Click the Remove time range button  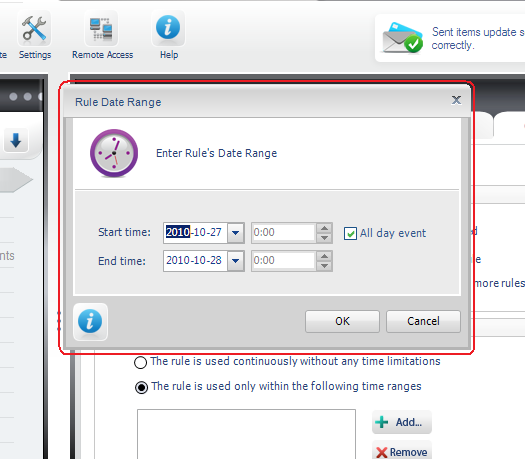(x=402, y=452)
